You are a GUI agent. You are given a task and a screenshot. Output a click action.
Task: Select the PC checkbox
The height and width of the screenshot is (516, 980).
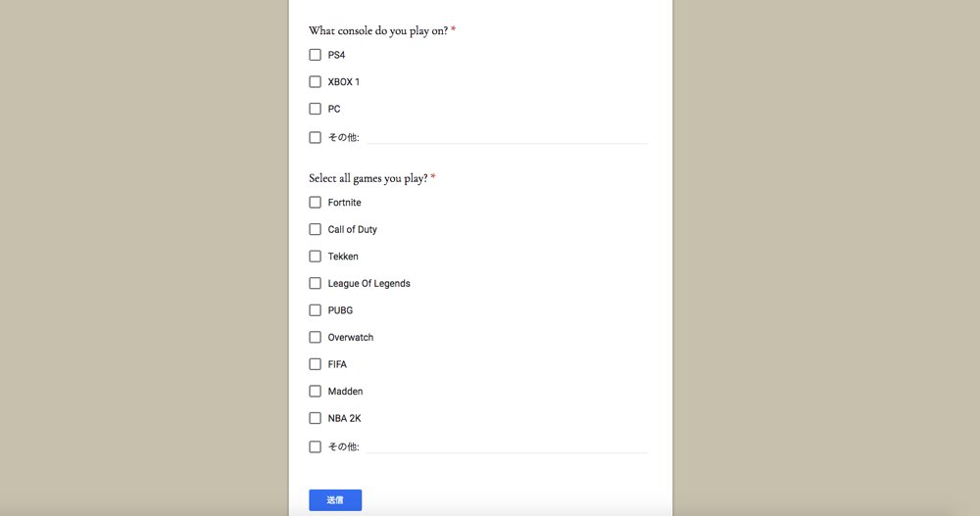point(315,109)
